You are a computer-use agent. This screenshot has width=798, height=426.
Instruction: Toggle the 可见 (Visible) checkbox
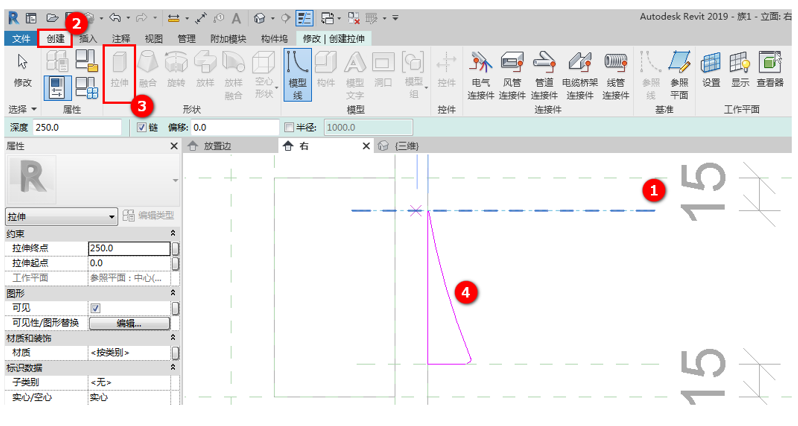(95, 308)
